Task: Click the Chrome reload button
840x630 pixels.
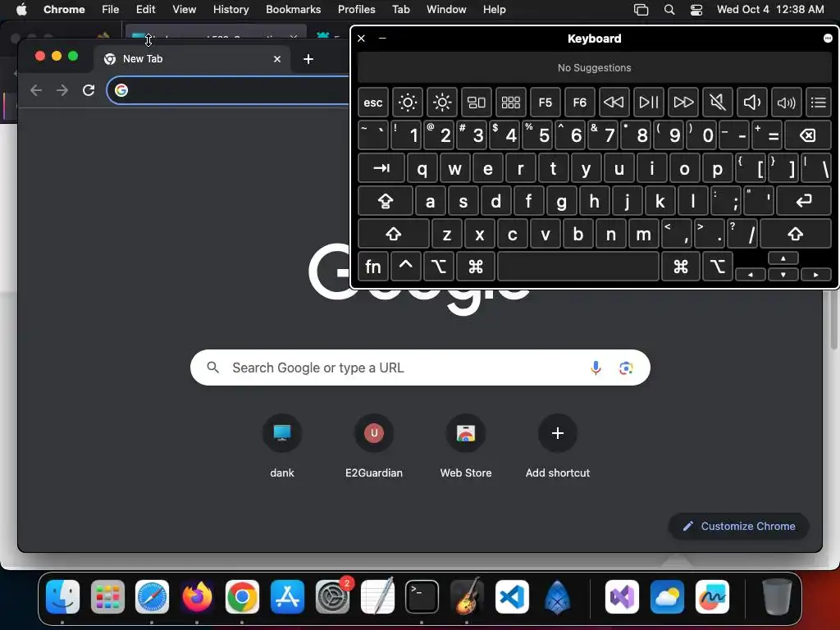Action: [x=89, y=90]
